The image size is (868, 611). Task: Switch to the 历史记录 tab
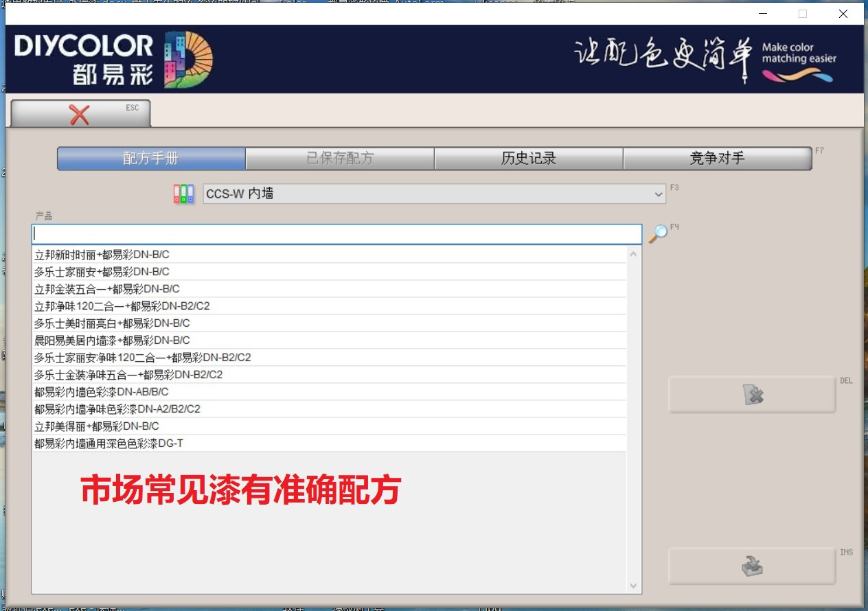529,158
